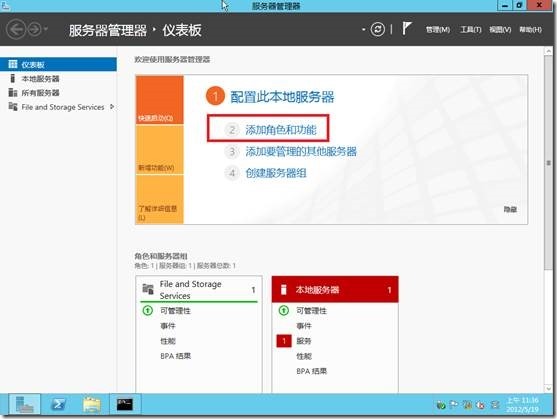The width and height of the screenshot is (557, 419).
Task: Click the 创建服务器组 link
Action: 276,173
